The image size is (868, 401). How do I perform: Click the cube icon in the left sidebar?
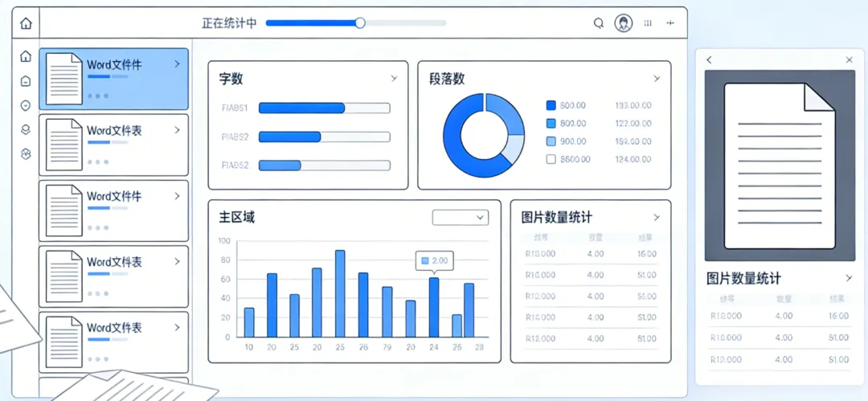tap(26, 154)
